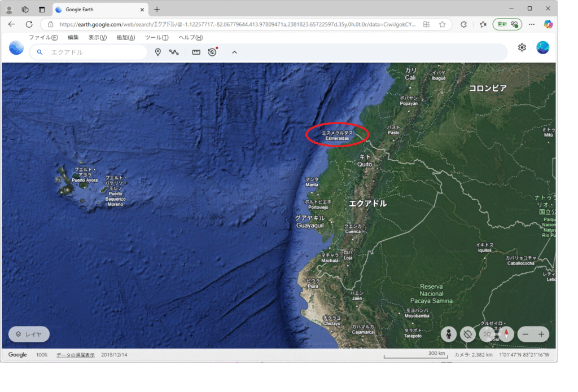The width and height of the screenshot is (578, 392).
Task: Click the エクアドル country label on map
Action: click(367, 204)
